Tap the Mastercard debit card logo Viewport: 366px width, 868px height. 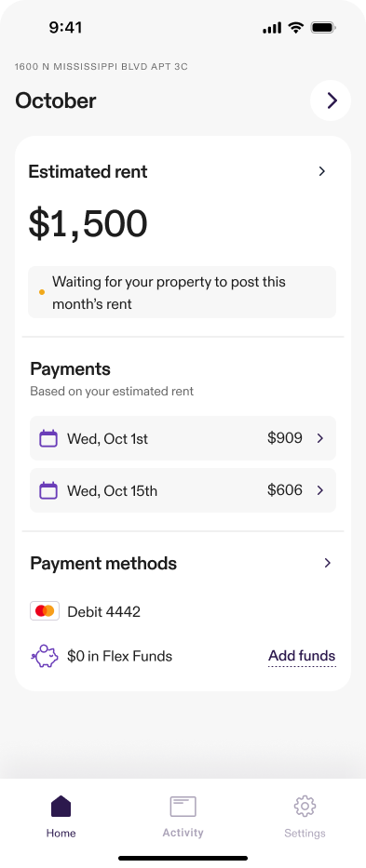click(x=45, y=611)
